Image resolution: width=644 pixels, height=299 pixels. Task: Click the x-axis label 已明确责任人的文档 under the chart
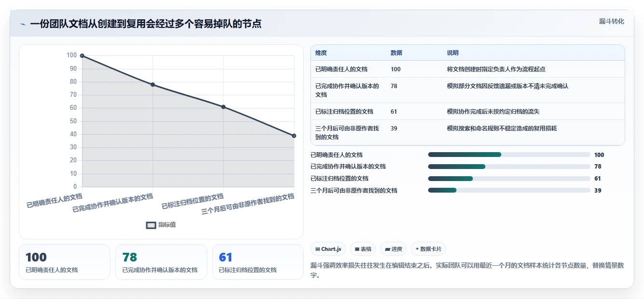pos(54,200)
